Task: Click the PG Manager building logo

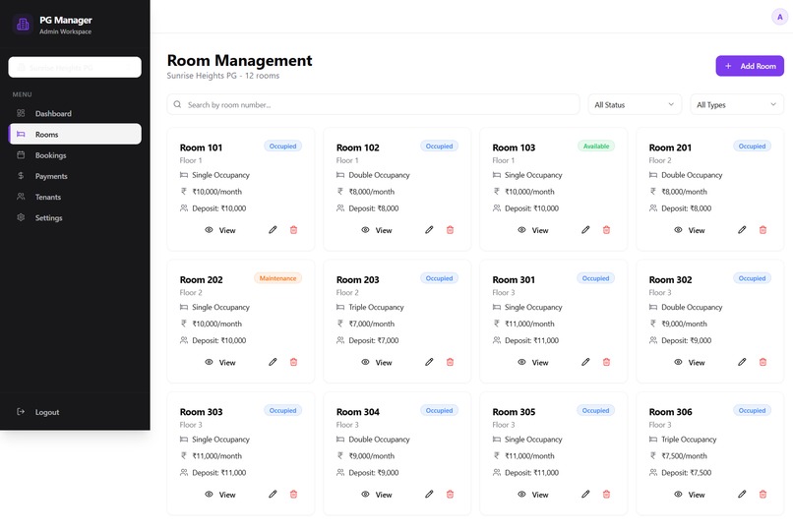Action: (23, 24)
